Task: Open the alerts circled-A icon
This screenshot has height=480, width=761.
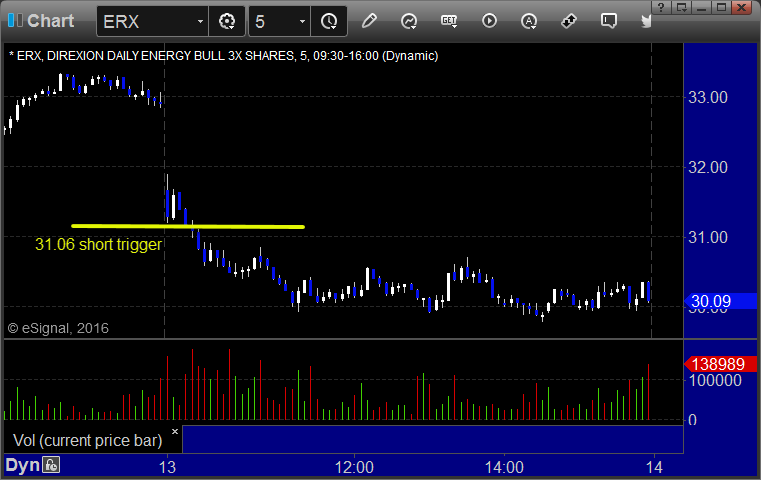Action: (529, 21)
